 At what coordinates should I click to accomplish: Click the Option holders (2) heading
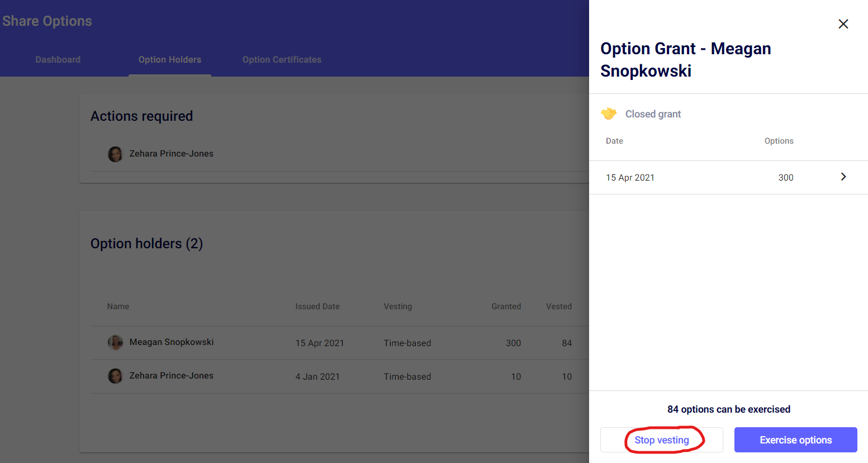146,244
